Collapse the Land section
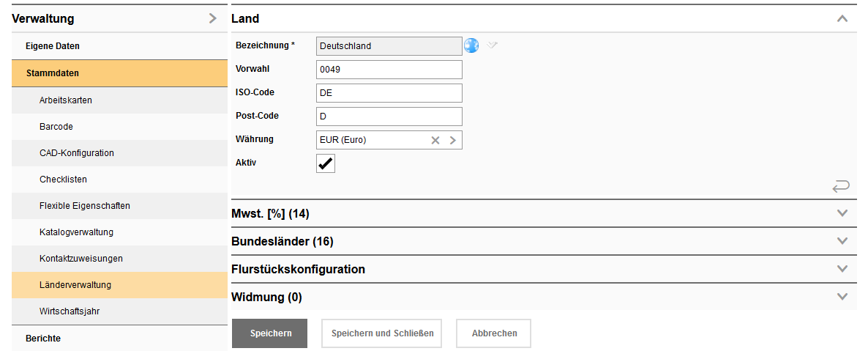 click(x=842, y=18)
